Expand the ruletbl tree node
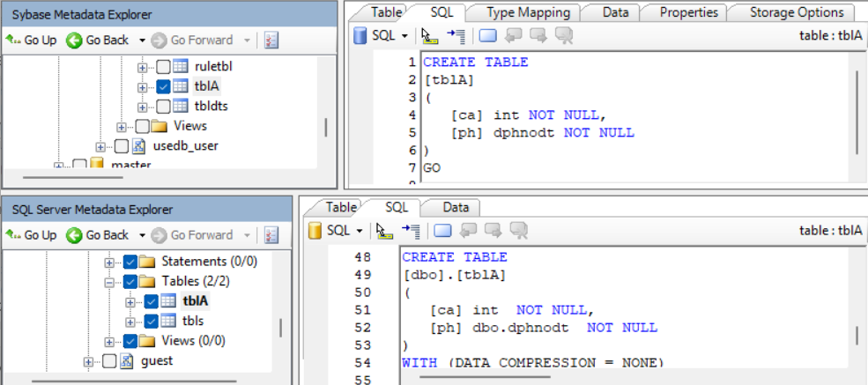The image size is (868, 385). (143, 68)
